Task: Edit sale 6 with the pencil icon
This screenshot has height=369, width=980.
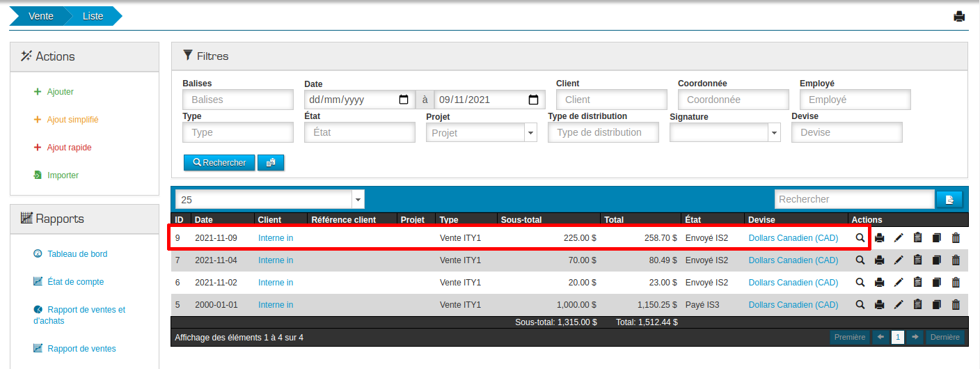Action: [x=899, y=283]
